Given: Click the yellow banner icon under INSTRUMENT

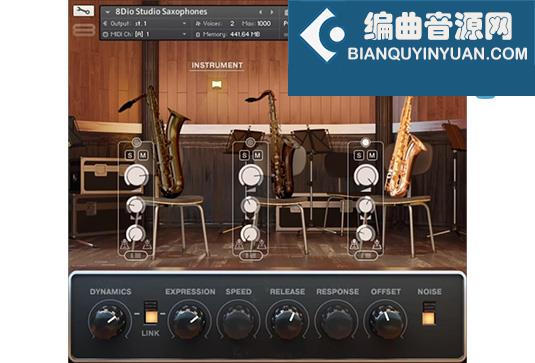Looking at the screenshot, I should 217,84.
